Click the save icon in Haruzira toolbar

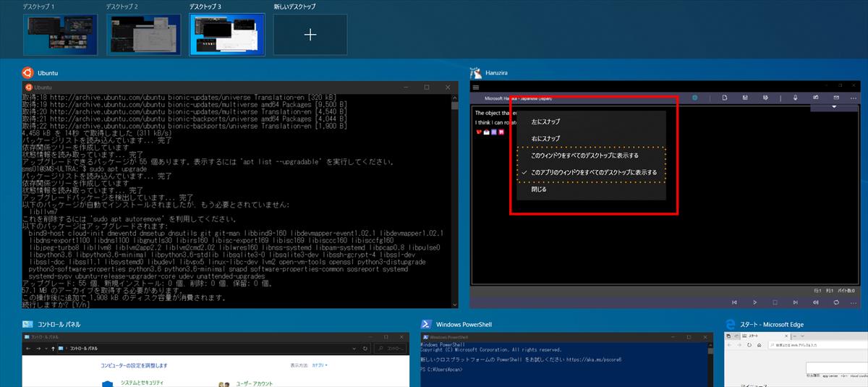point(744,98)
